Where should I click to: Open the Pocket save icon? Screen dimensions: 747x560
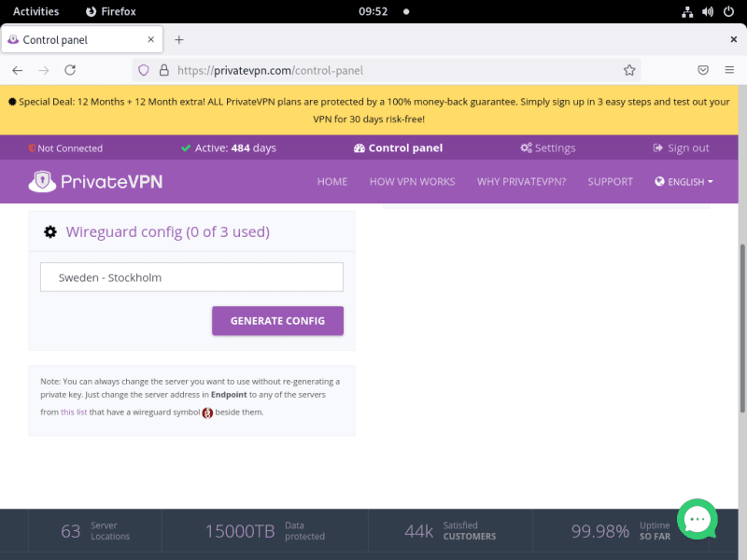[703, 70]
